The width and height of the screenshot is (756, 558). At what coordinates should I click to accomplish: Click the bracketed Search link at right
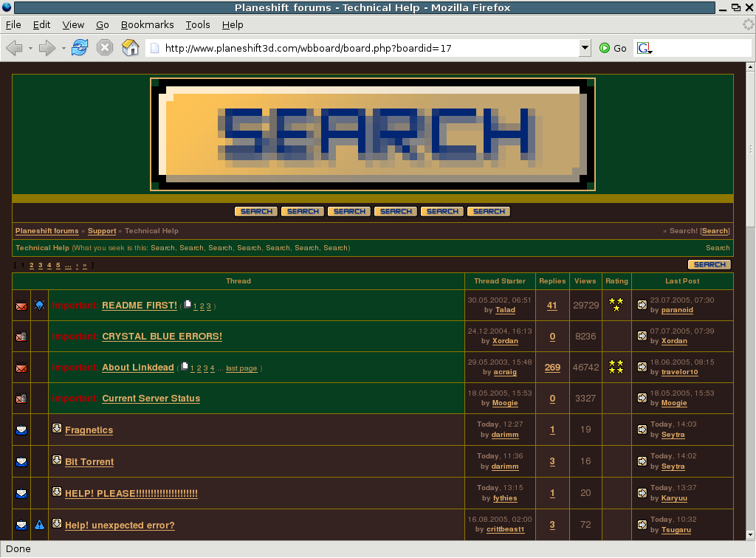pyautogui.click(x=715, y=231)
